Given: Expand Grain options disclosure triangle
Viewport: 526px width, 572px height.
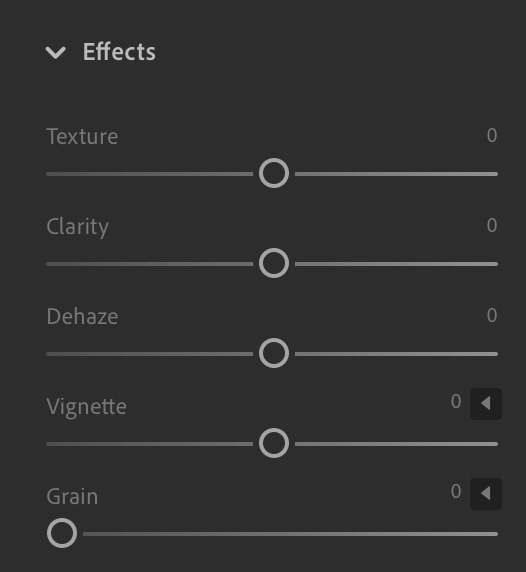Looking at the screenshot, I should [x=486, y=494].
